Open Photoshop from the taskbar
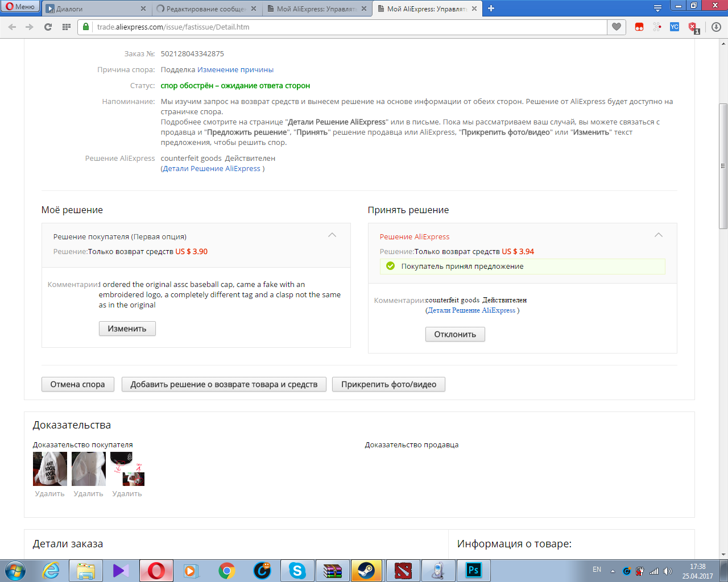This screenshot has height=582, width=728. coord(474,571)
